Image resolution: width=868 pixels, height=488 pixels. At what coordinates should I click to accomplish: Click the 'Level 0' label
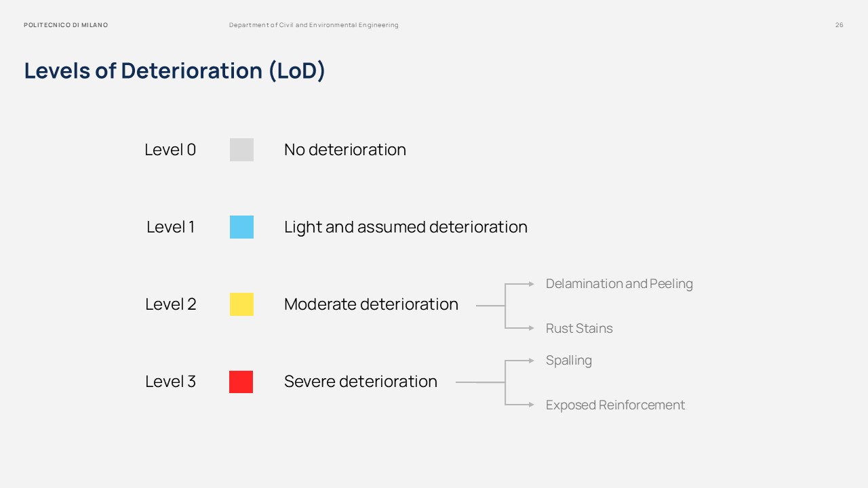[170, 150]
